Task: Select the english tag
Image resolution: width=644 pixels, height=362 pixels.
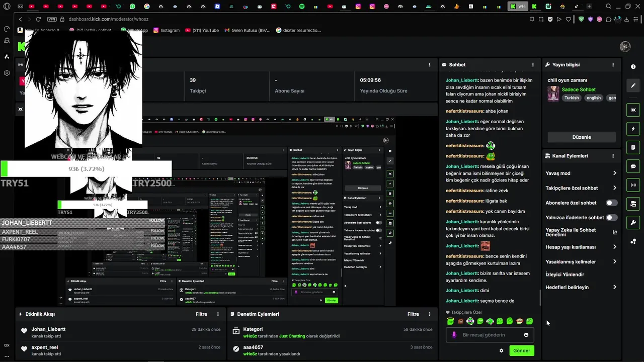Action: click(x=594, y=98)
